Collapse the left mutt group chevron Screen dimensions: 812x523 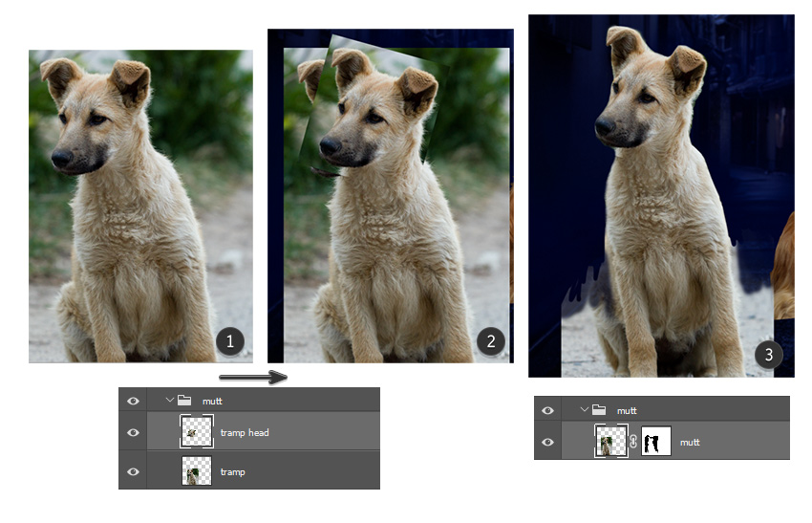click(x=169, y=401)
